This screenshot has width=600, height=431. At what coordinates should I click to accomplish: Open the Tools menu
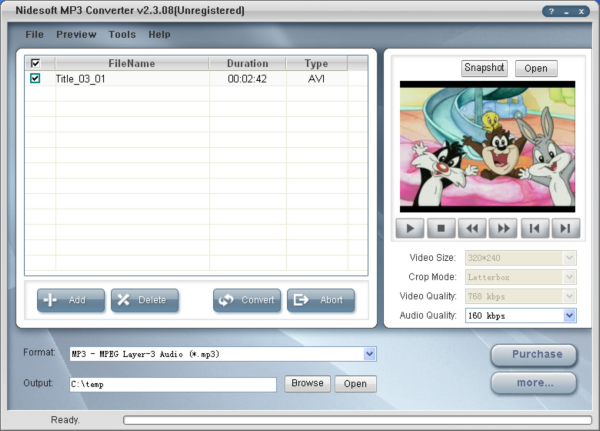tap(122, 34)
